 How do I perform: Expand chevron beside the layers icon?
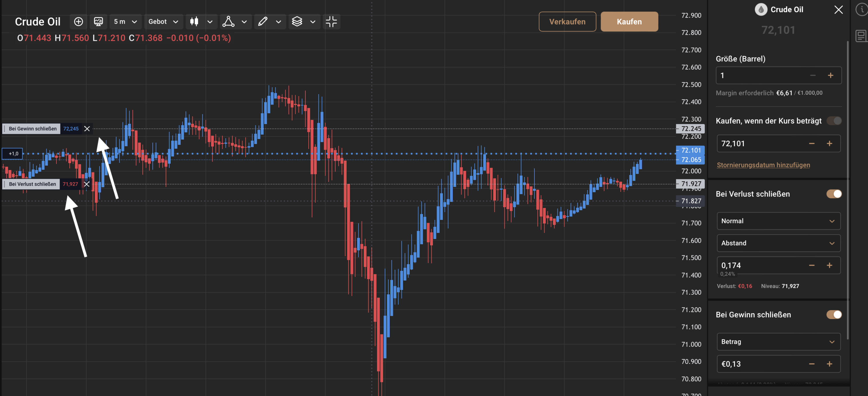coord(313,22)
